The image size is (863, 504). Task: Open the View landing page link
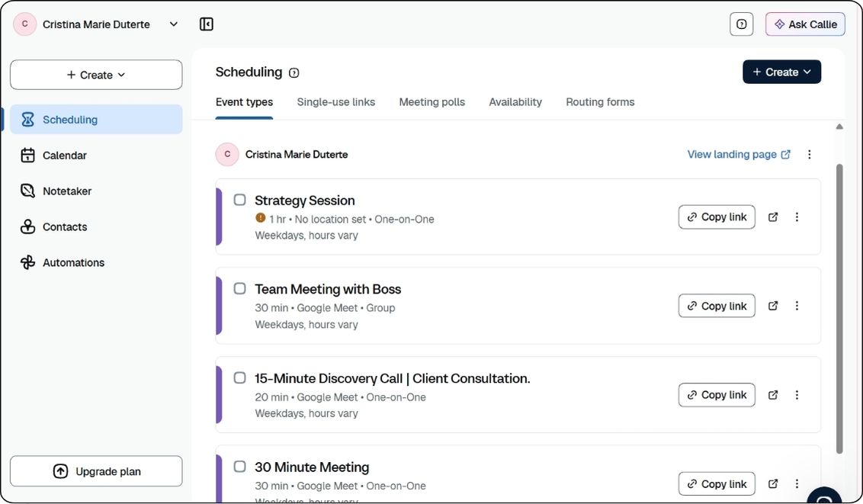739,155
